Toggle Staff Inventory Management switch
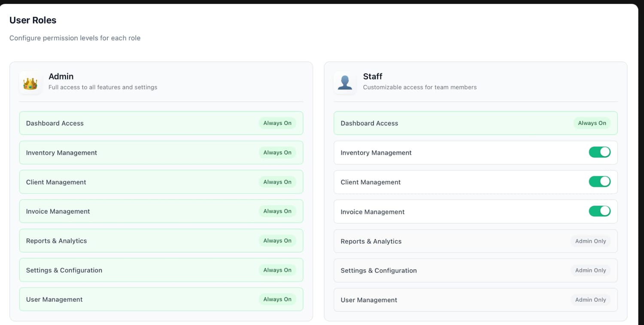 (x=599, y=152)
